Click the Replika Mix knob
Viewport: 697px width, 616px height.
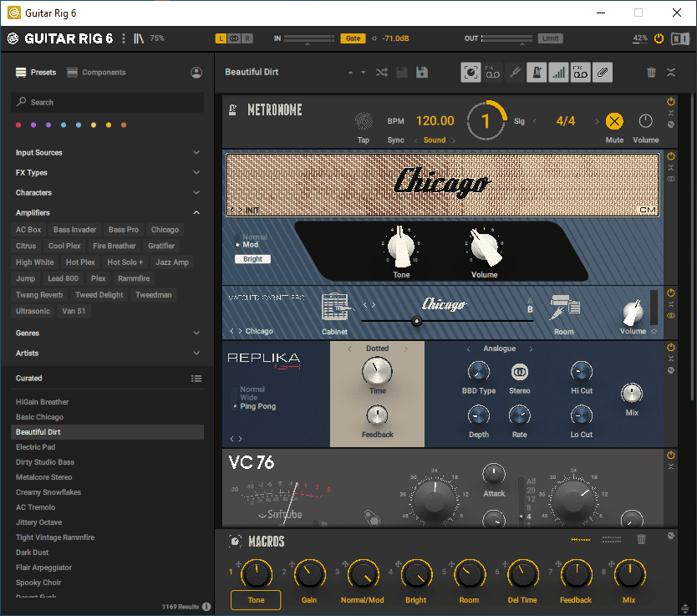632,394
